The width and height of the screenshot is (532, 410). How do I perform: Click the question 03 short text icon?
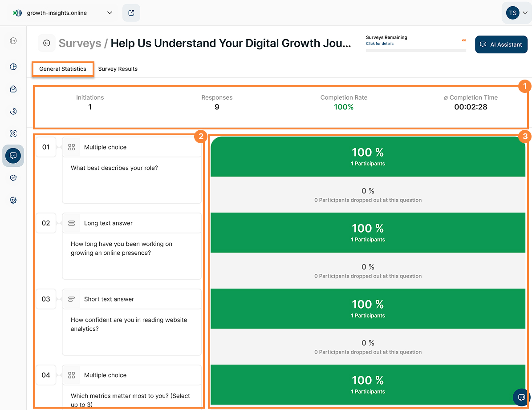coord(71,299)
